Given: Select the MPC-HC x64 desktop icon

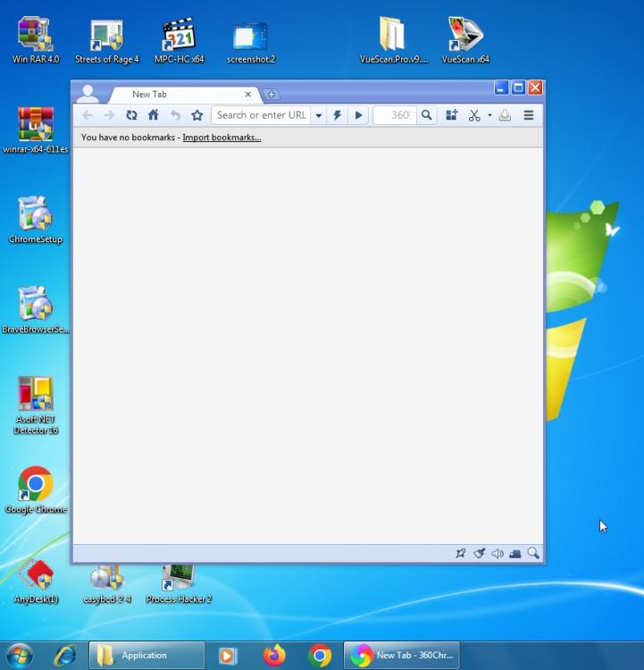Looking at the screenshot, I should [x=179, y=40].
